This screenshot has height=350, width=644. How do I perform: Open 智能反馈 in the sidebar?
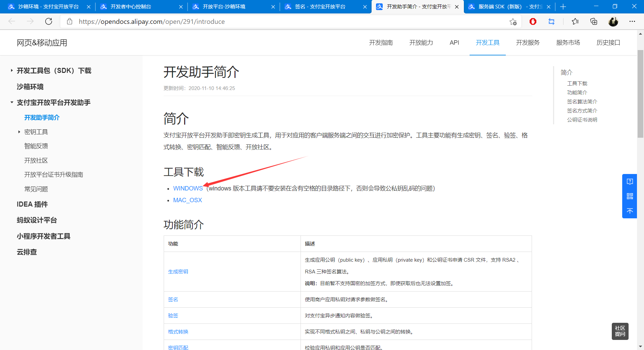tap(36, 146)
